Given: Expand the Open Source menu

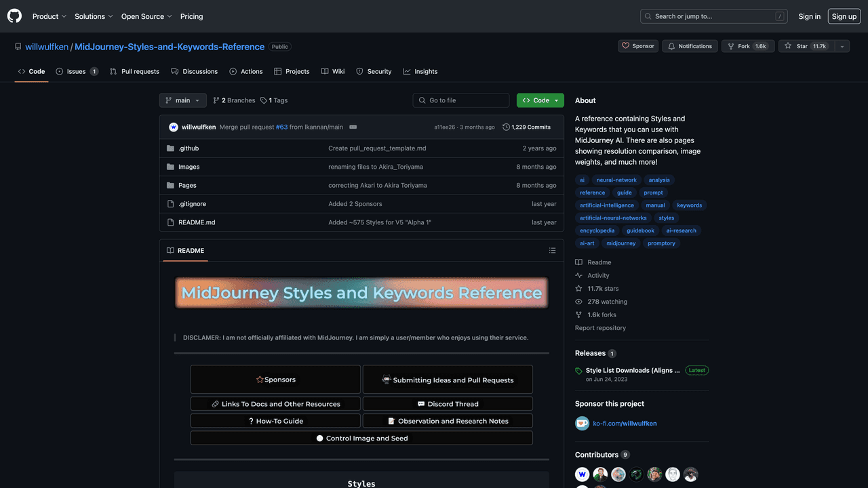Looking at the screenshot, I should pyautogui.click(x=146, y=16).
